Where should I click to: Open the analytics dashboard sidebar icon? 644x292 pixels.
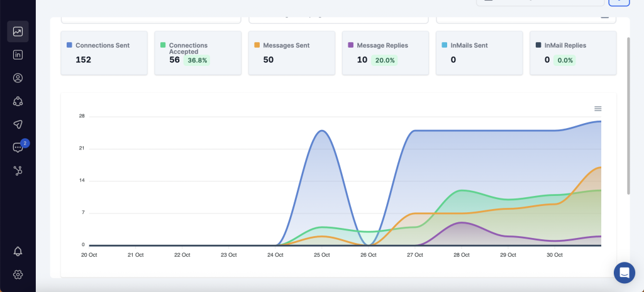coord(18,31)
